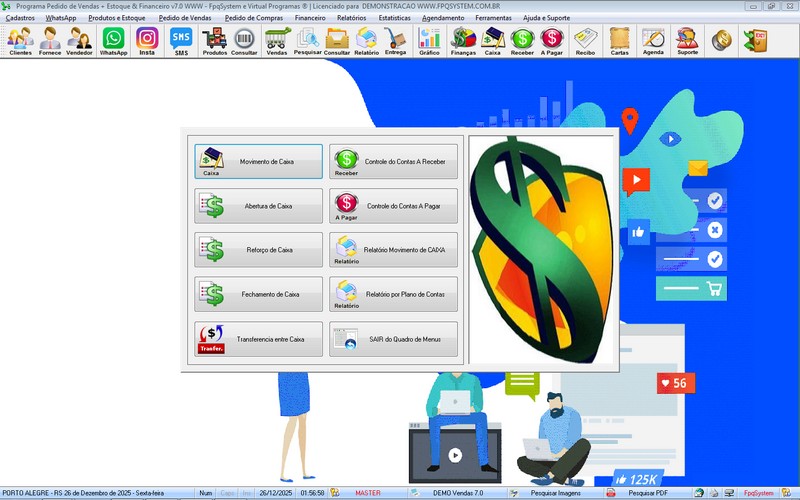The width and height of the screenshot is (800, 500).
Task: Open the Entrega delivery icon
Action: (x=395, y=41)
